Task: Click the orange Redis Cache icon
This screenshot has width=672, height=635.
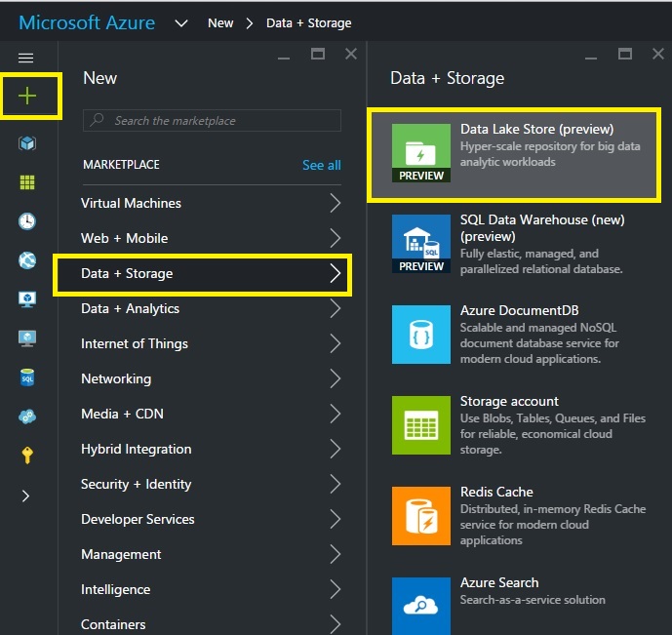Action: [421, 516]
